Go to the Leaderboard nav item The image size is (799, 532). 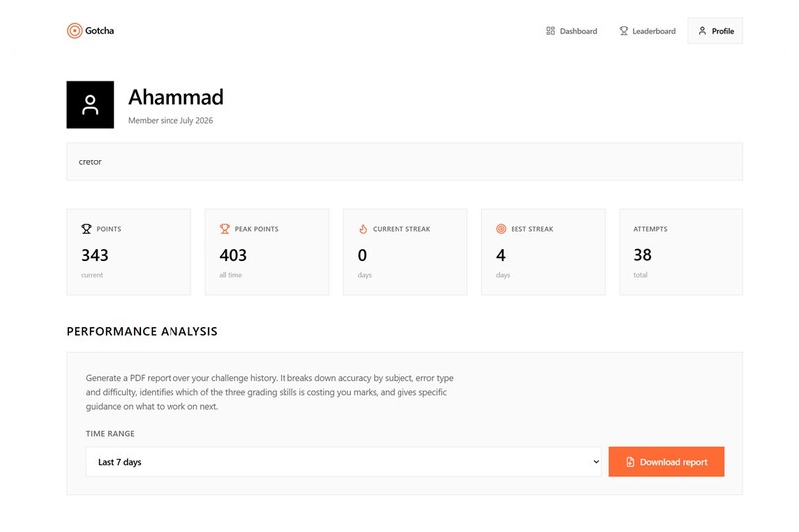[x=647, y=31]
